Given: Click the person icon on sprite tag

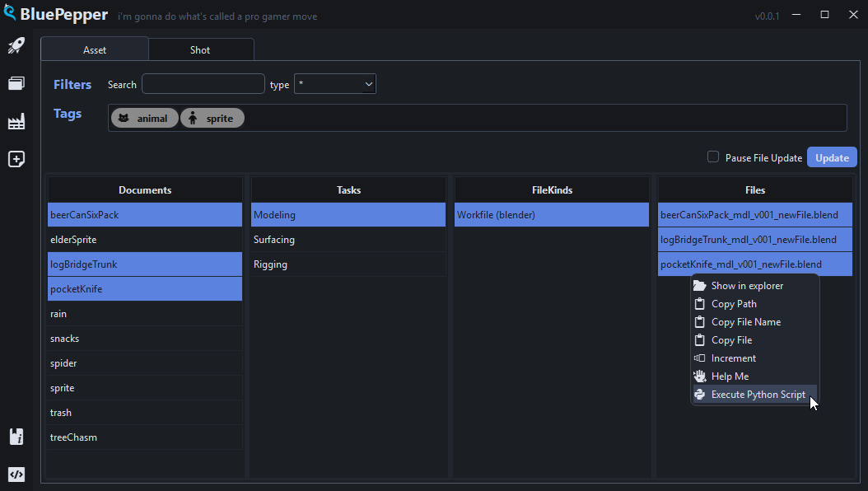Looking at the screenshot, I should pos(193,118).
